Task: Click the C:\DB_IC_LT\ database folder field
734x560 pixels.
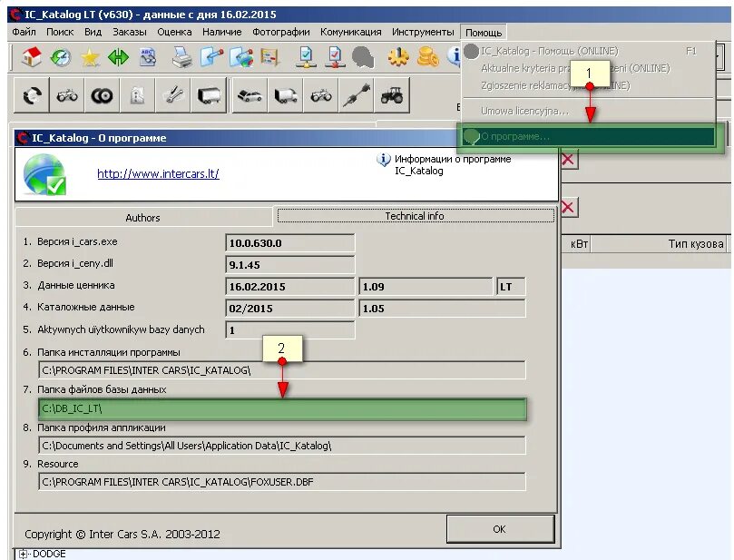Action: [x=282, y=408]
